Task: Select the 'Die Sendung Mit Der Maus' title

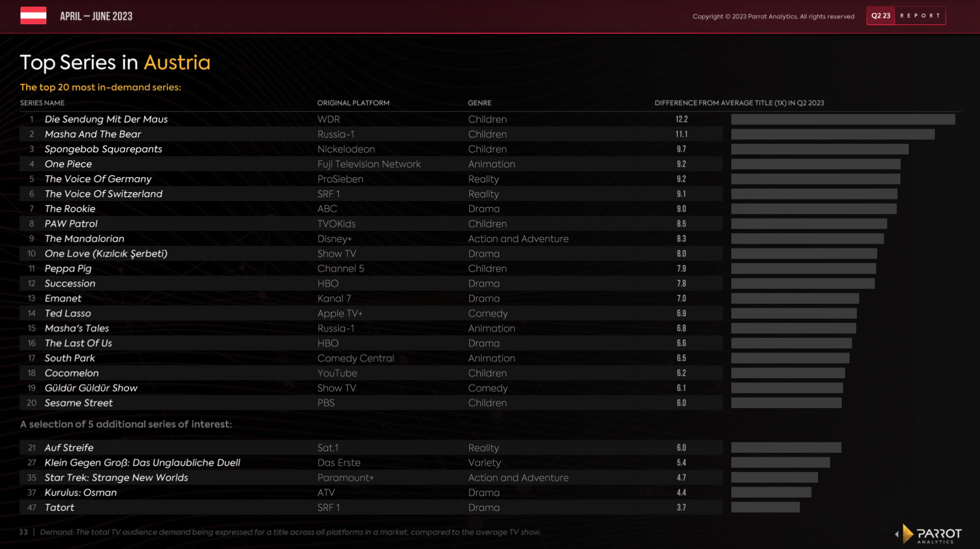Action: [106, 119]
